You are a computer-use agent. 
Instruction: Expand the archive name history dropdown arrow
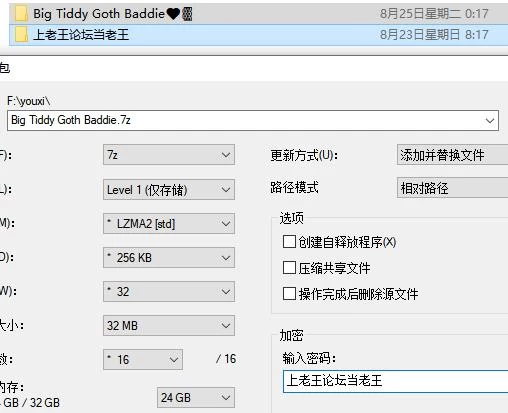pyautogui.click(x=490, y=121)
